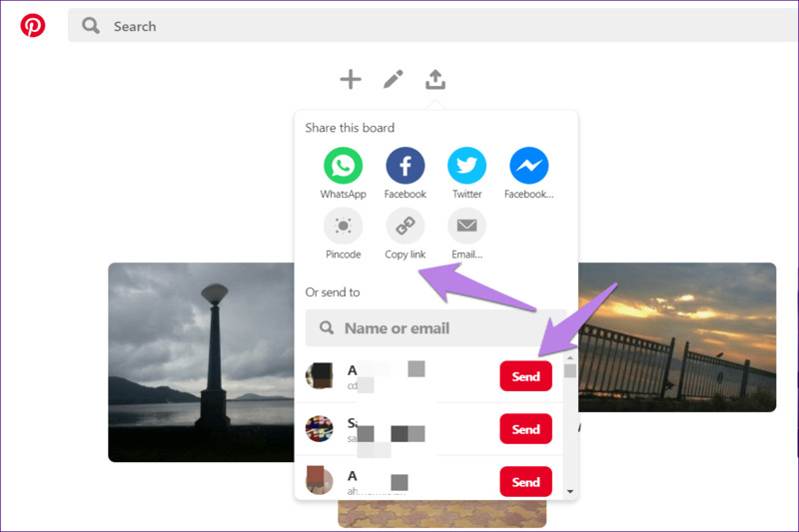Click the share board upload icon
This screenshot has height=532, width=799.
435,79
